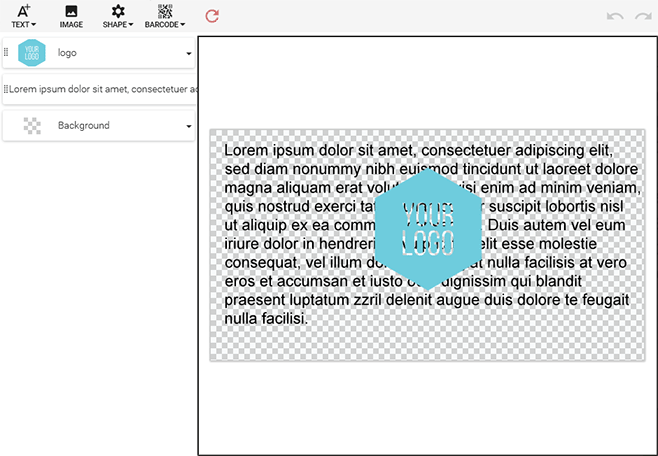Image resolution: width=658 pixels, height=456 pixels.
Task: Click the hexagon logo layer thumbnail
Action: 32,53
